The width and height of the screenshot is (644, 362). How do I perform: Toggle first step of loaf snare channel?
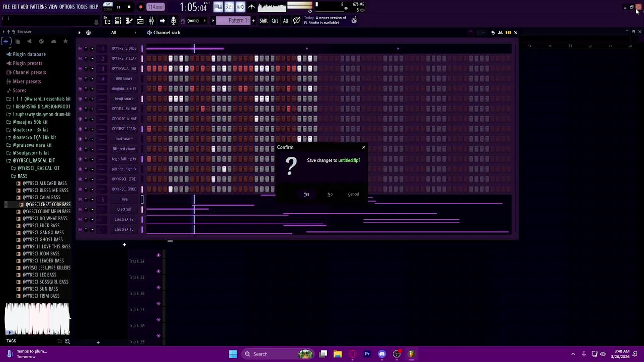[x=149, y=139]
